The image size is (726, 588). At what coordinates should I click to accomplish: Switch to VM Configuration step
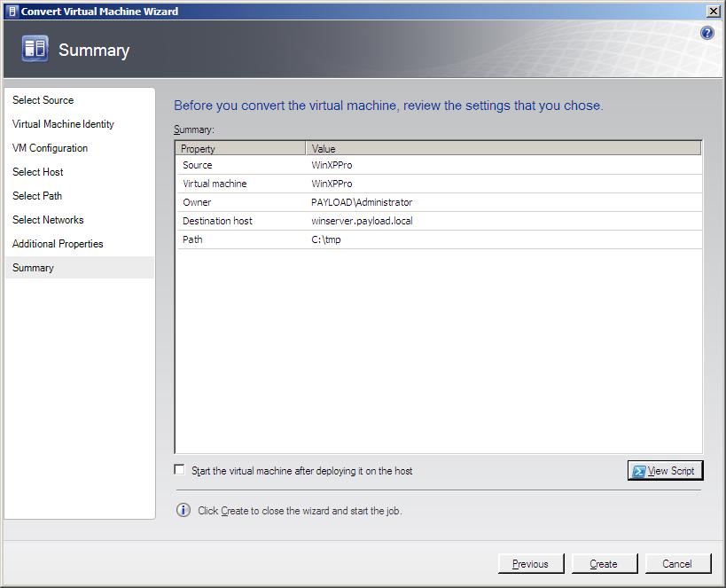click(x=50, y=148)
